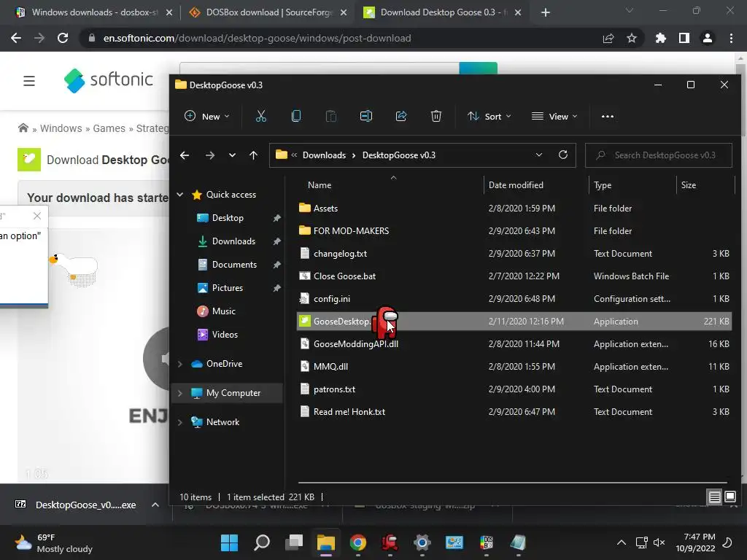
Task: Click the Share icon in Explorer toolbar
Action: tap(401, 116)
